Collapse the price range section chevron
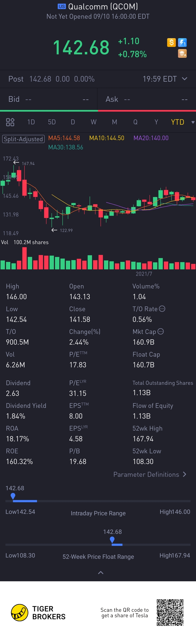196x644 pixels. coord(101,573)
